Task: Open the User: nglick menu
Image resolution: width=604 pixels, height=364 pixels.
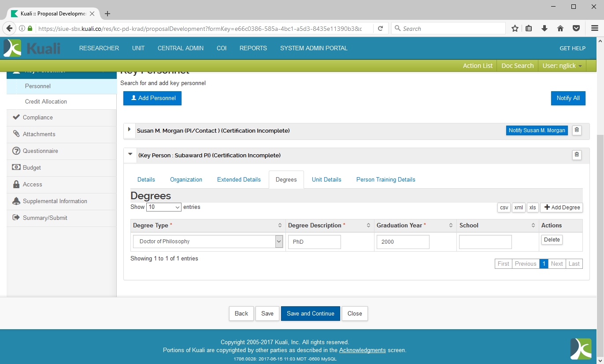Action: click(562, 66)
